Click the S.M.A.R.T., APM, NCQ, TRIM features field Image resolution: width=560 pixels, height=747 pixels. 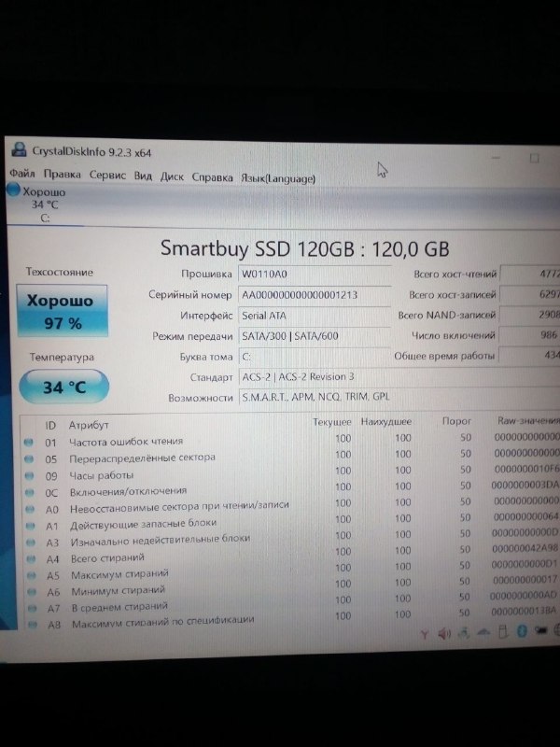pyautogui.click(x=399, y=397)
